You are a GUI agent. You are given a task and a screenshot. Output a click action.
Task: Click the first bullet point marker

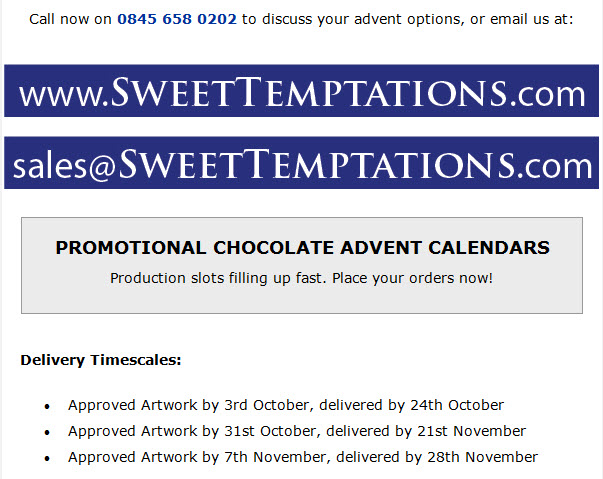point(47,407)
